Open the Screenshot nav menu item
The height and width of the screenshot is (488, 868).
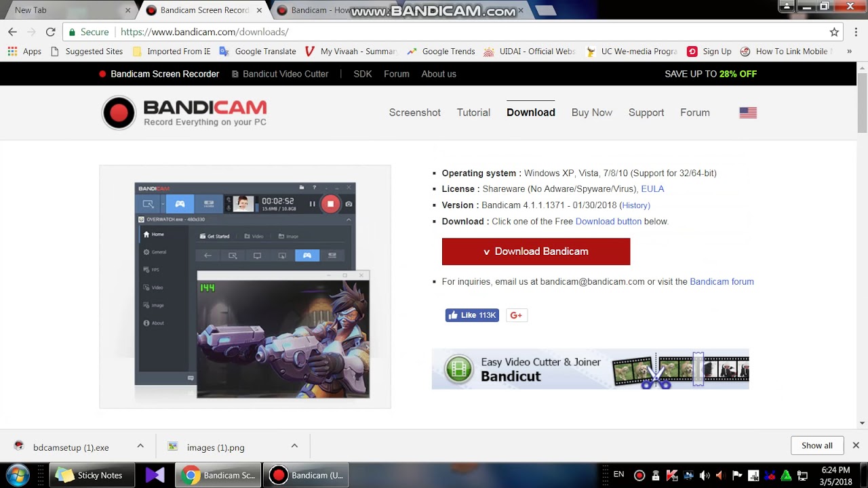[414, 113]
